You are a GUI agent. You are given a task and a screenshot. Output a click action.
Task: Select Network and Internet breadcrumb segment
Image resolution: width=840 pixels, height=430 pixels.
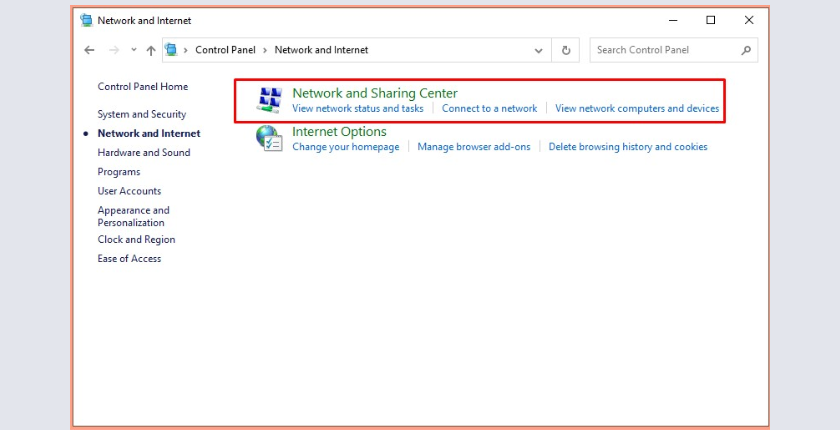[x=321, y=50]
